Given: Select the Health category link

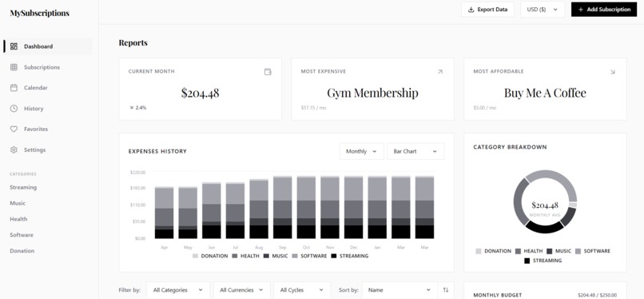Looking at the screenshot, I should [18, 219].
